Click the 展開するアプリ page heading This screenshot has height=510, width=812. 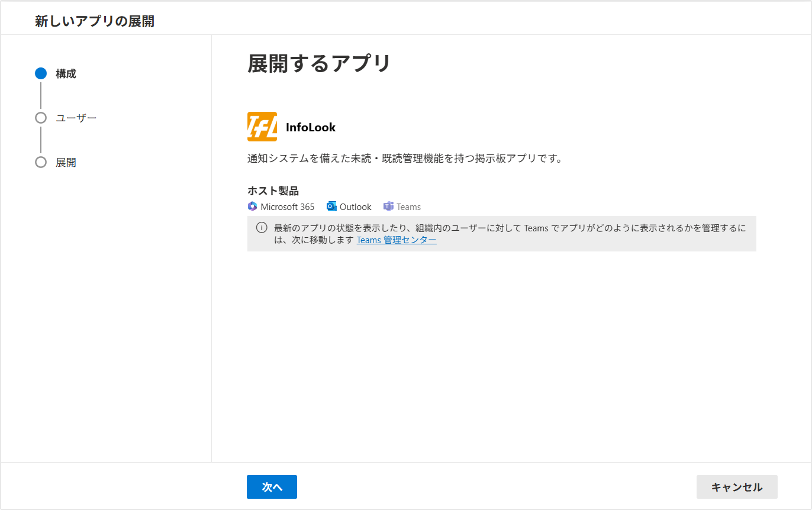coord(319,63)
